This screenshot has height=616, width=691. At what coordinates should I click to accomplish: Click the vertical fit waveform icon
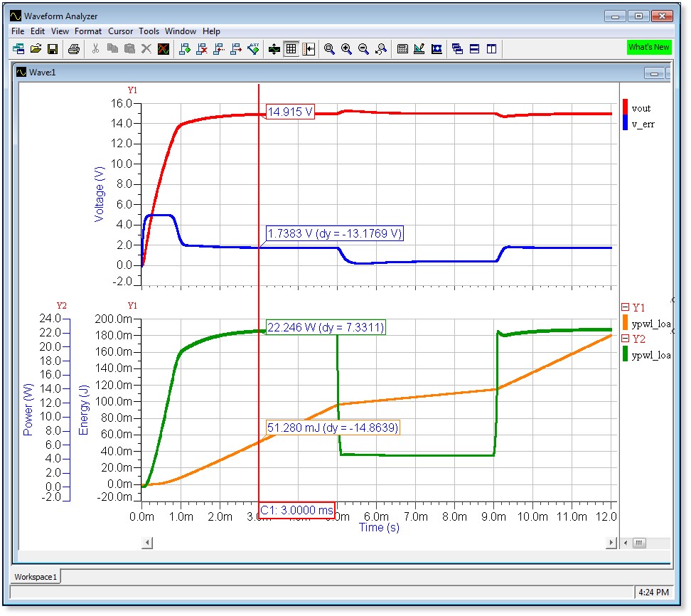(x=274, y=49)
